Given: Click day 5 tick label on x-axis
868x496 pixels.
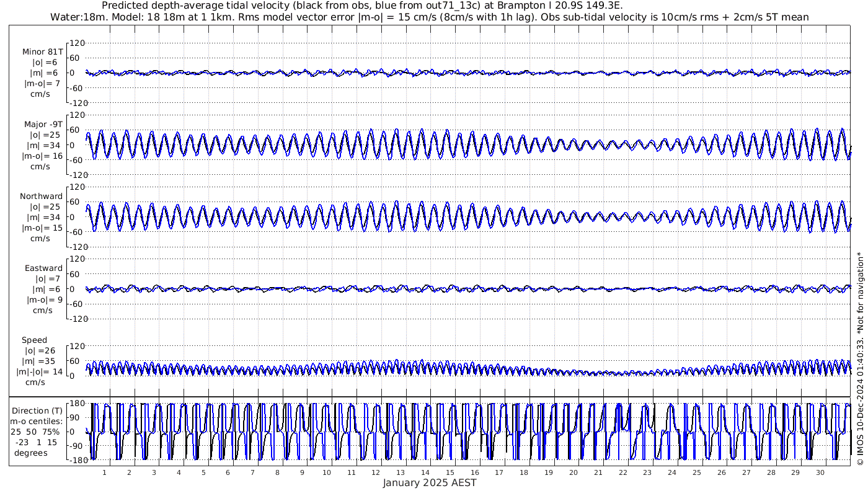Looking at the screenshot, I should [x=203, y=473].
